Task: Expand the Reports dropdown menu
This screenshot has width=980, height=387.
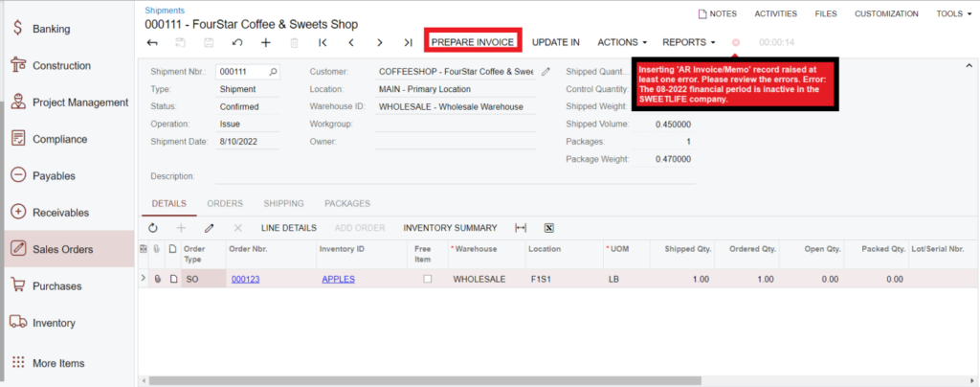Action: pyautogui.click(x=689, y=42)
